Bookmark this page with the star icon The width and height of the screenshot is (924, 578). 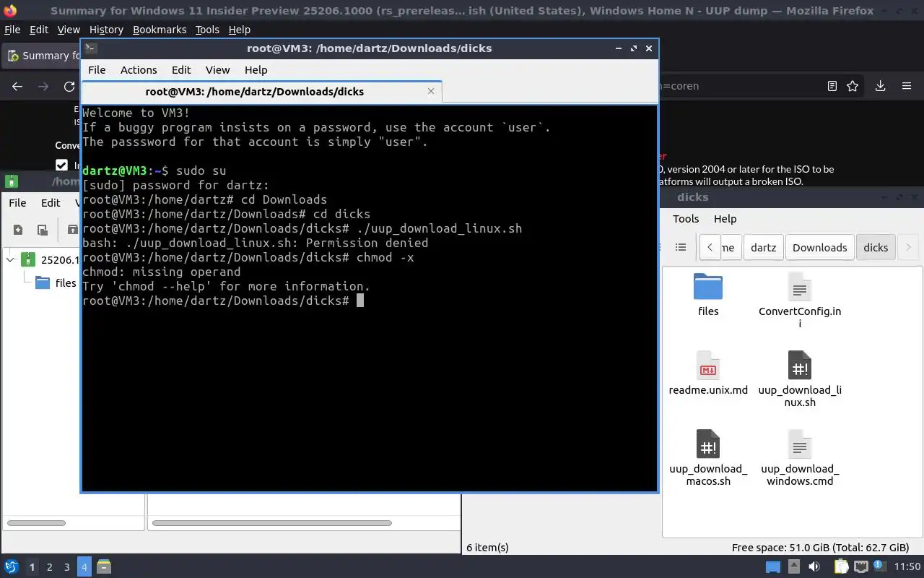point(853,86)
